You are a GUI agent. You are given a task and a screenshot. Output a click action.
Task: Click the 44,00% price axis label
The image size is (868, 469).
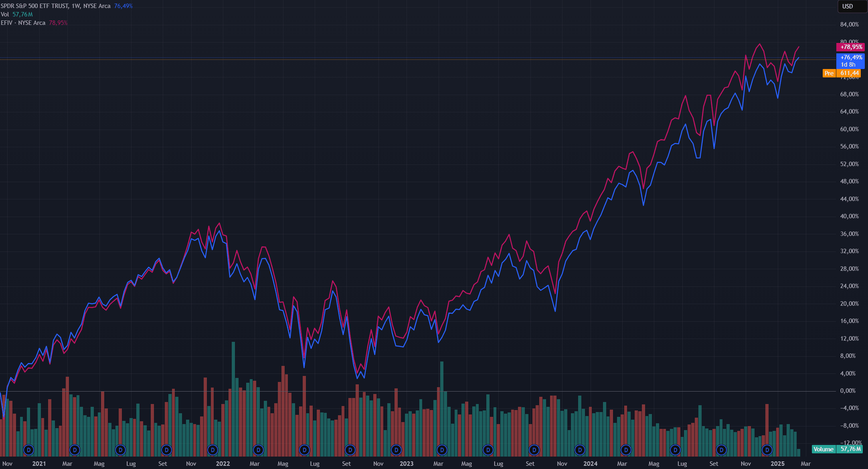(x=850, y=199)
